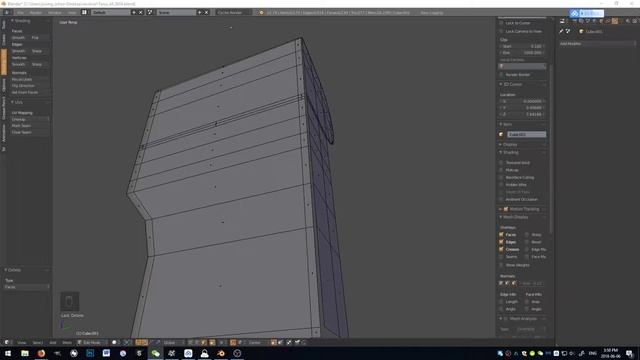Switch to Blender in the taskbar
The image size is (640, 360).
tap(221, 353)
